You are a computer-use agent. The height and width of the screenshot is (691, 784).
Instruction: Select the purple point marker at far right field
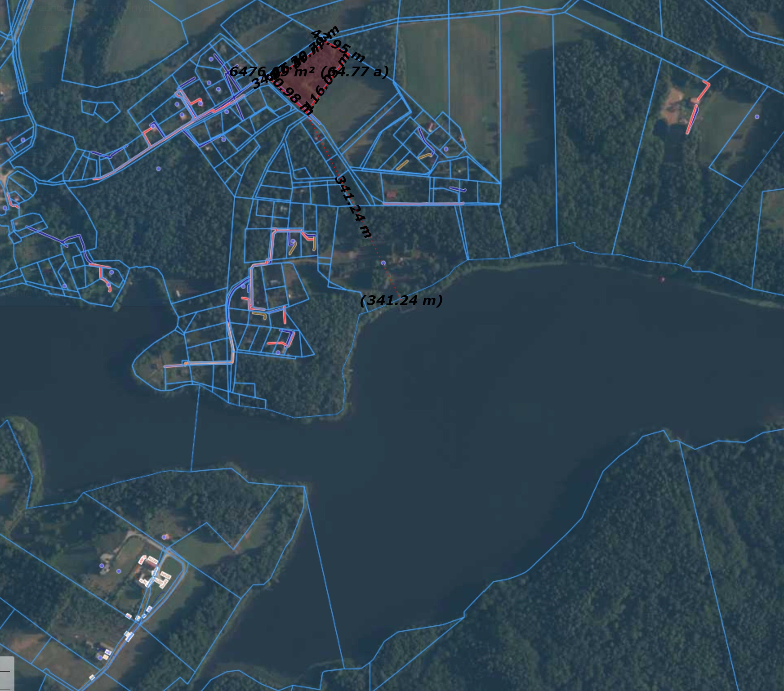click(x=757, y=117)
